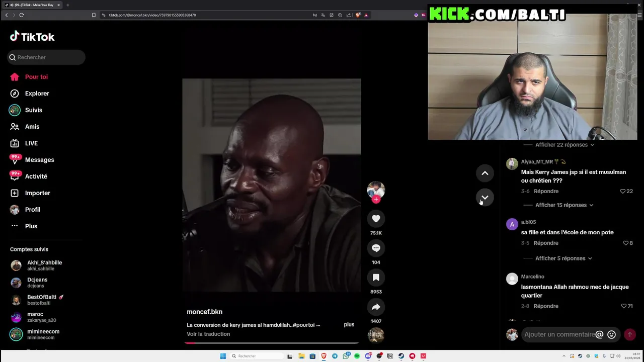Like Alyaa_MT_MR's comment heart
The image size is (644, 362).
pyautogui.click(x=622, y=191)
